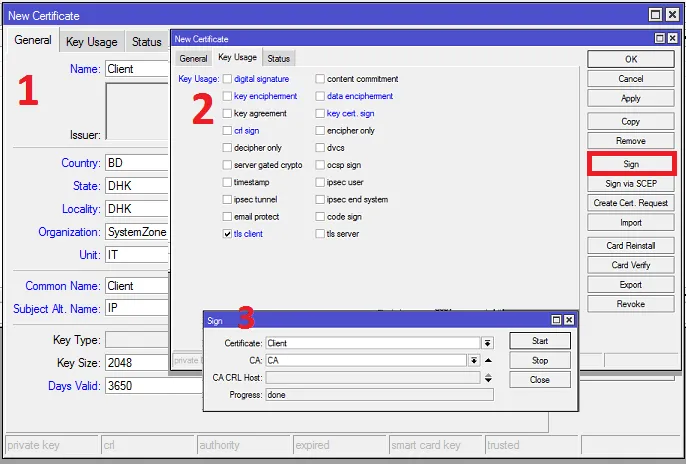Enable the tls server checkbox
Image resolution: width=686 pixels, height=464 pixels.
[320, 234]
